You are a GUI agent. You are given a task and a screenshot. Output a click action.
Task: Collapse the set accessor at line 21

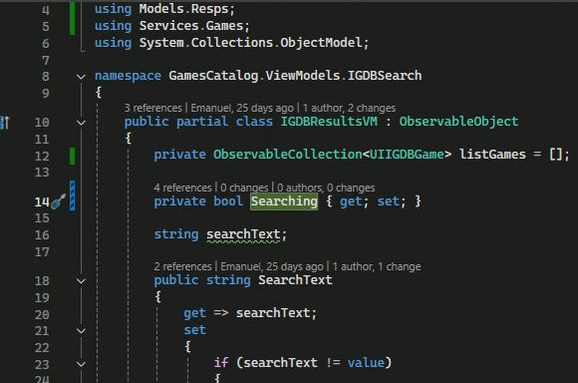tap(81, 331)
